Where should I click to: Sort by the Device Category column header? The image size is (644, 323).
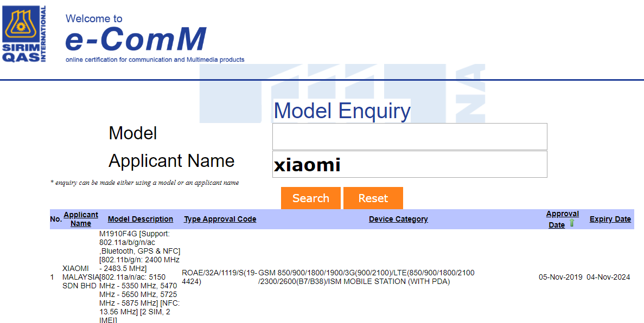click(398, 219)
